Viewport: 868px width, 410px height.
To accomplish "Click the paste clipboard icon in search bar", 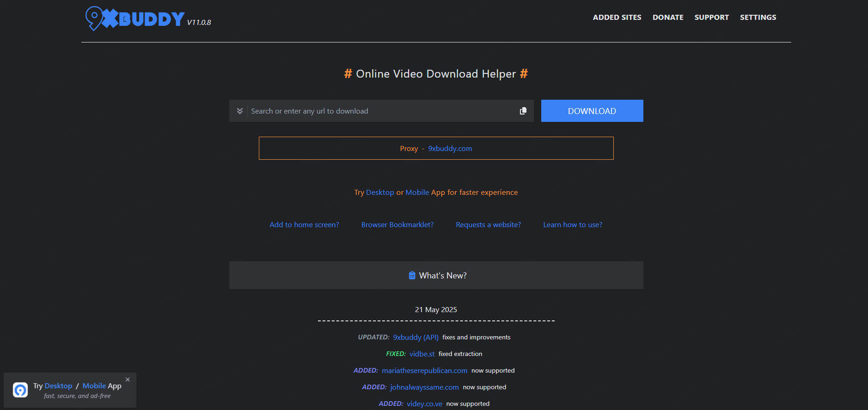I will [x=523, y=111].
